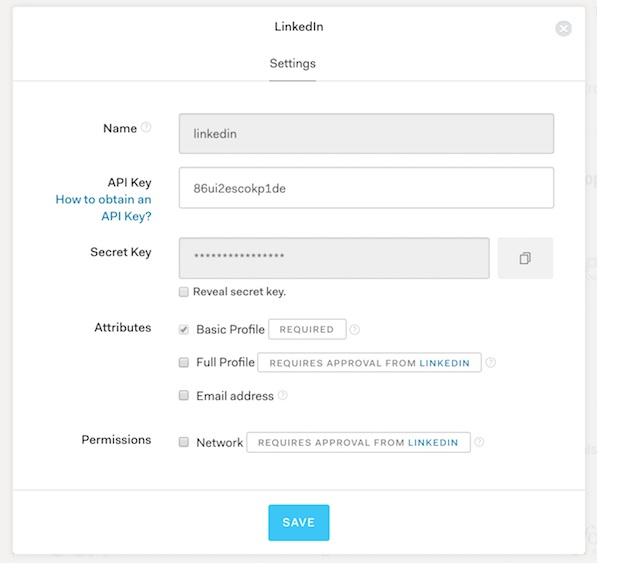Click the API Key input field
This screenshot has width=641, height=570.
coord(366,188)
